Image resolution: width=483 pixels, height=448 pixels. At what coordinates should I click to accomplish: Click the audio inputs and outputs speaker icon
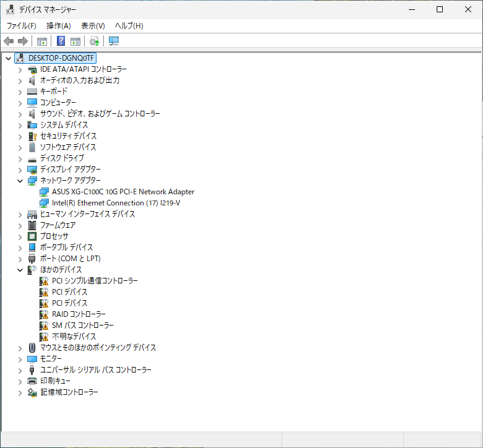[32, 80]
